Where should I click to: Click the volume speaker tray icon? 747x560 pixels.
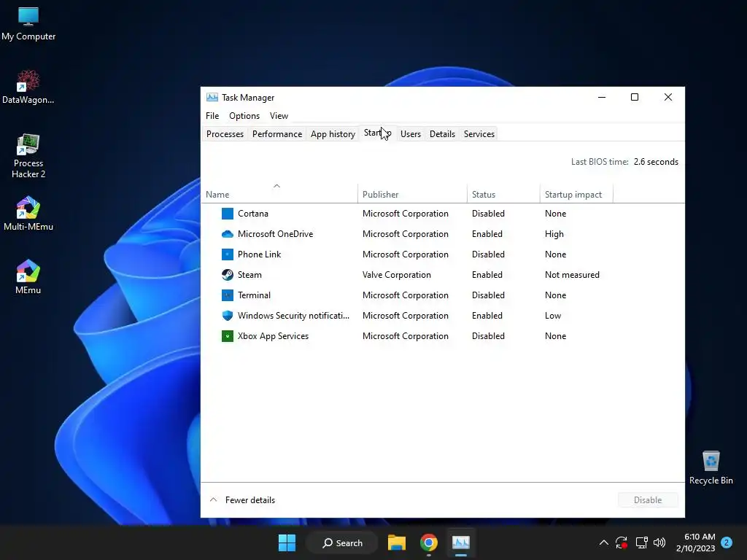(x=659, y=542)
